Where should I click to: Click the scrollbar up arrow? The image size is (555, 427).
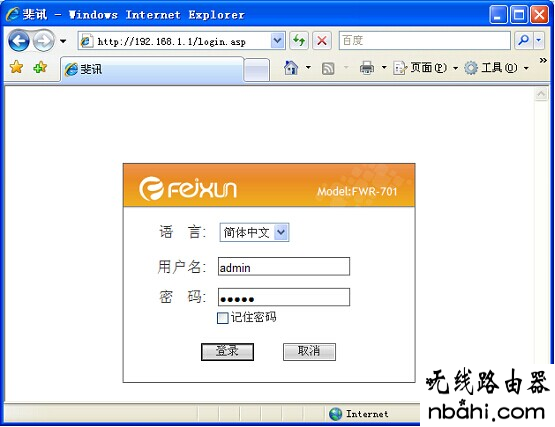coord(541,94)
